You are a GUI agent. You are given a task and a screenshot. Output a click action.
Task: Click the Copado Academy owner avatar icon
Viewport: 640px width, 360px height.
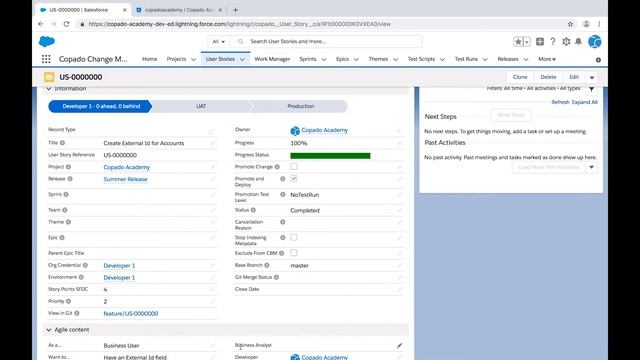(295, 131)
